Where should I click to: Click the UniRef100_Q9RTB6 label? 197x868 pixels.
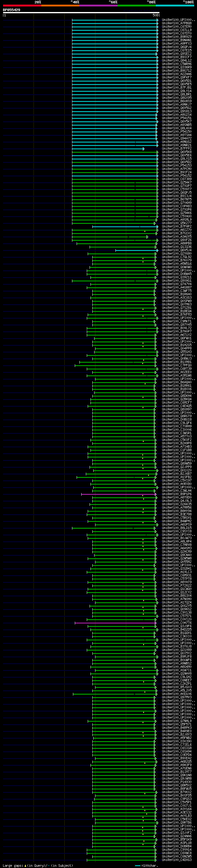177,823
